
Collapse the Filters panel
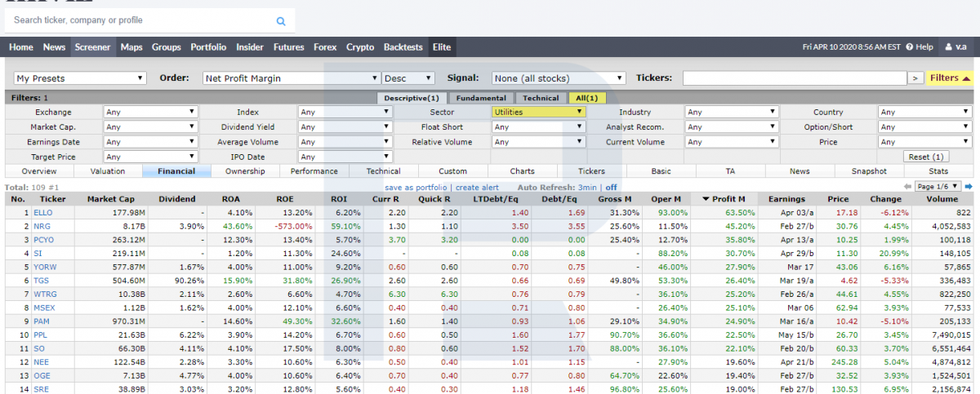pyautogui.click(x=951, y=78)
